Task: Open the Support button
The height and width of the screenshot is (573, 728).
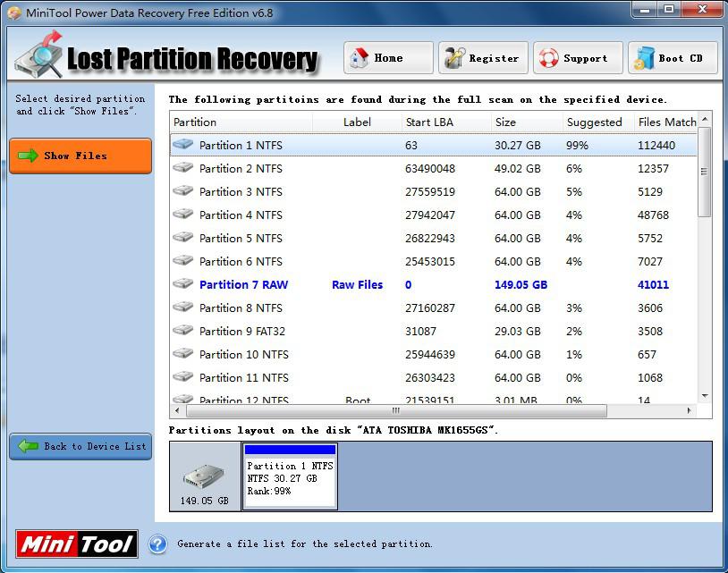Action: (578, 58)
